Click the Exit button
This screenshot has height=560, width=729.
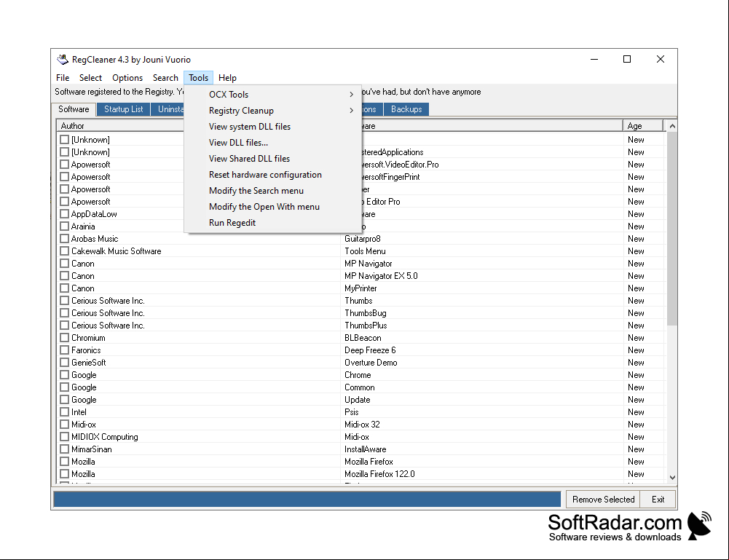tap(658, 499)
